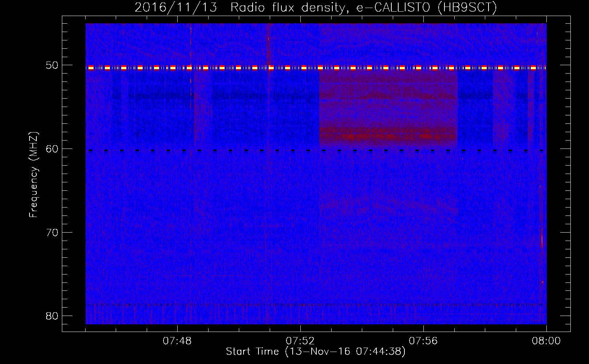Click the 50 frequency tick label
This screenshot has width=589, height=364.
point(52,66)
